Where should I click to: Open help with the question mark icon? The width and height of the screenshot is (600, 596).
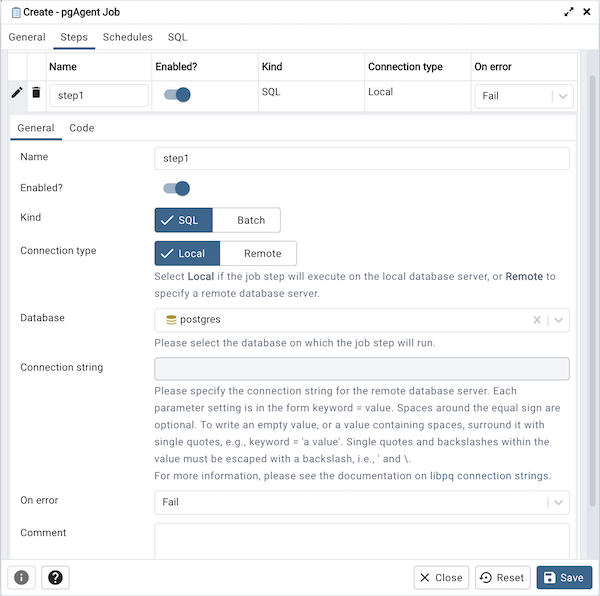point(54,577)
